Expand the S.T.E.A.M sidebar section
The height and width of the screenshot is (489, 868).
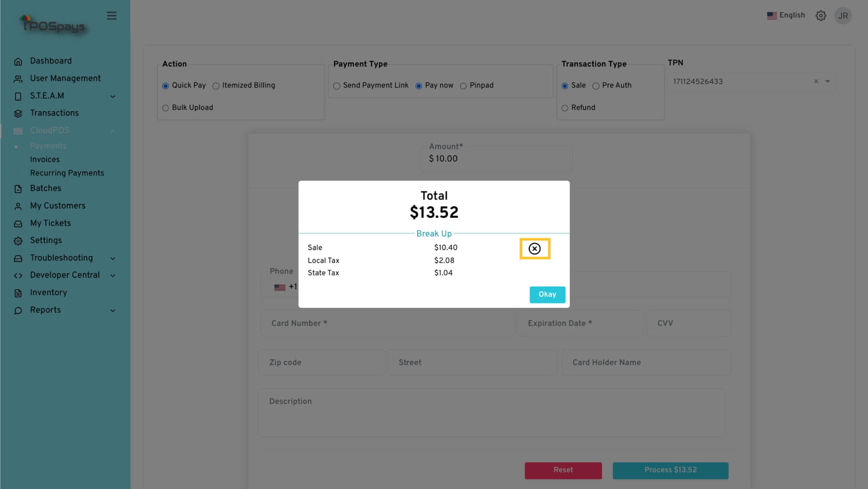113,96
